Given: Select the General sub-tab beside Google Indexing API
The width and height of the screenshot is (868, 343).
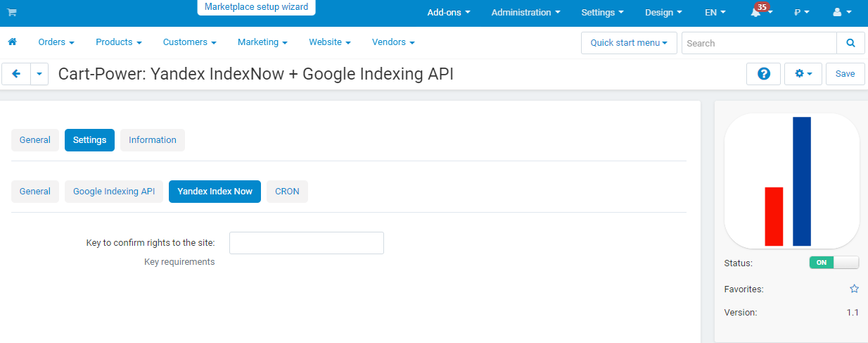Looking at the screenshot, I should tap(35, 192).
